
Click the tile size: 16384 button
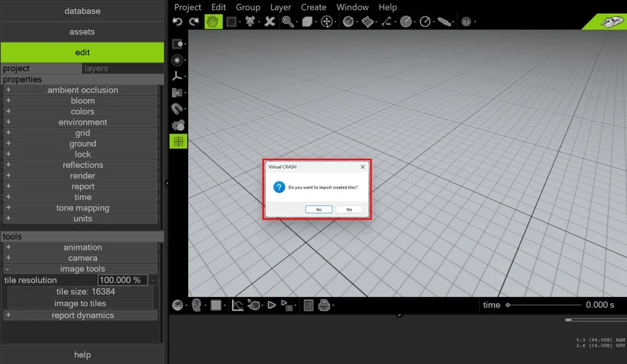point(80,292)
